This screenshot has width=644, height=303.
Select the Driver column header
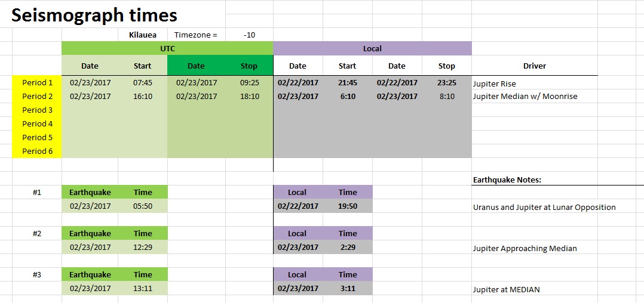click(x=534, y=66)
